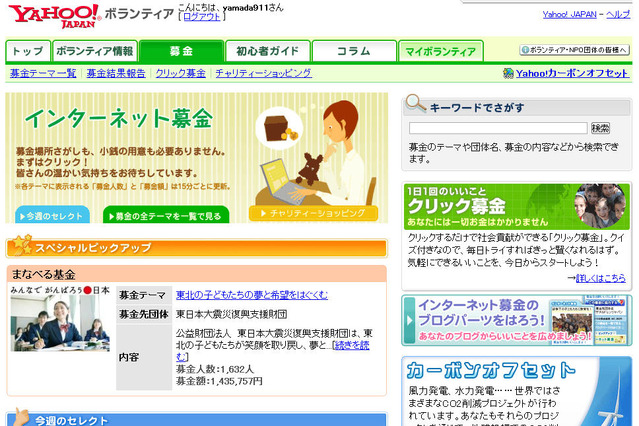The width and height of the screenshot is (639, 426).
Task: Click the 今週のセレクト blue section header
Action: pos(196,419)
